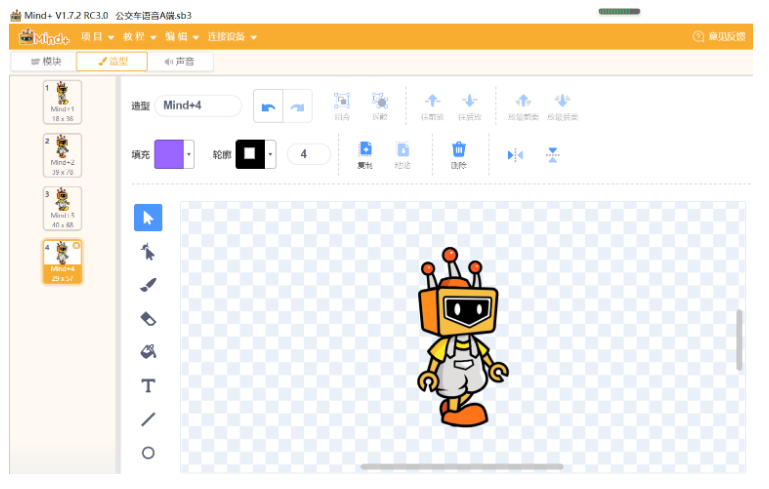The width and height of the screenshot is (769, 489).
Task: Switch to the Sounds tab
Action: tap(180, 61)
